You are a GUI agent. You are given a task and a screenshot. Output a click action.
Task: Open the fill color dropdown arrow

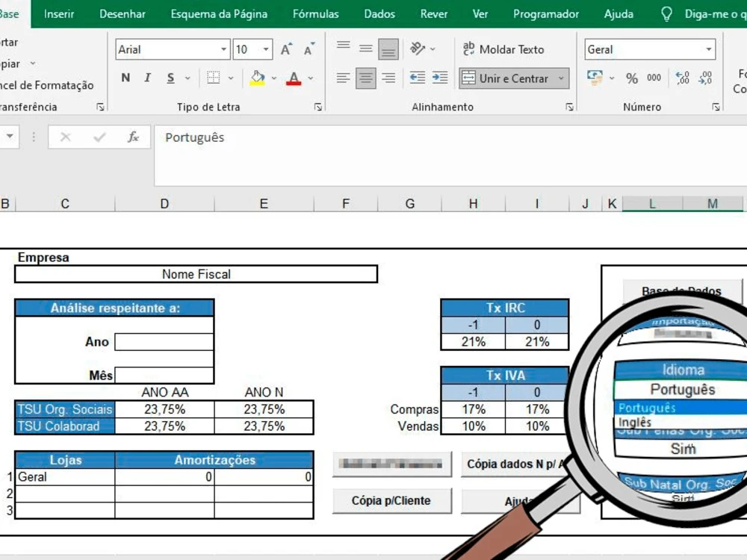click(274, 78)
